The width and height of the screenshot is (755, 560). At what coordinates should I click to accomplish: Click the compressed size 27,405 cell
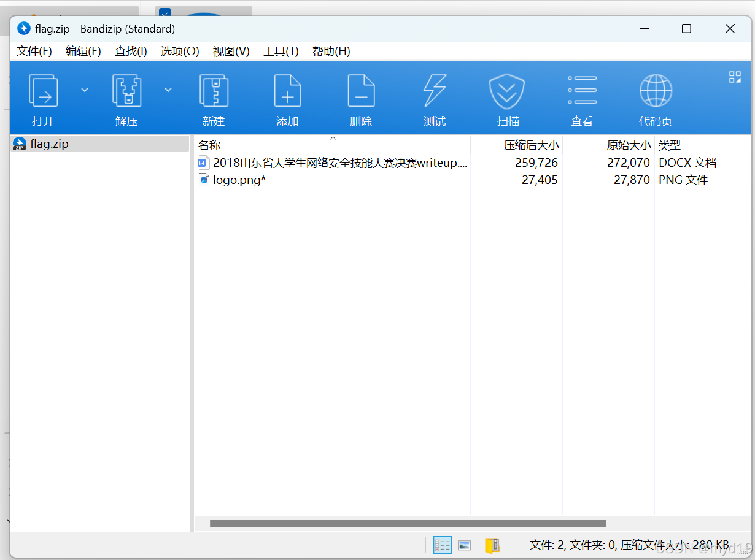(540, 180)
